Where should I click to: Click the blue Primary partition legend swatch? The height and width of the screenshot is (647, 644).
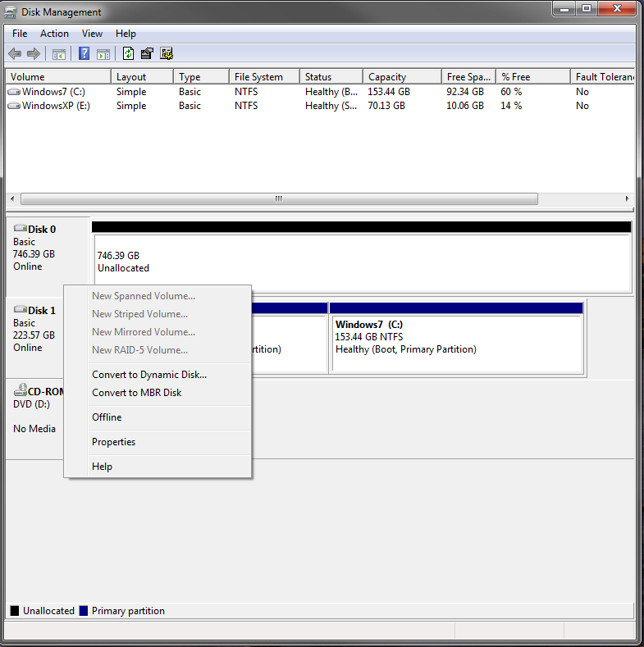click(84, 611)
